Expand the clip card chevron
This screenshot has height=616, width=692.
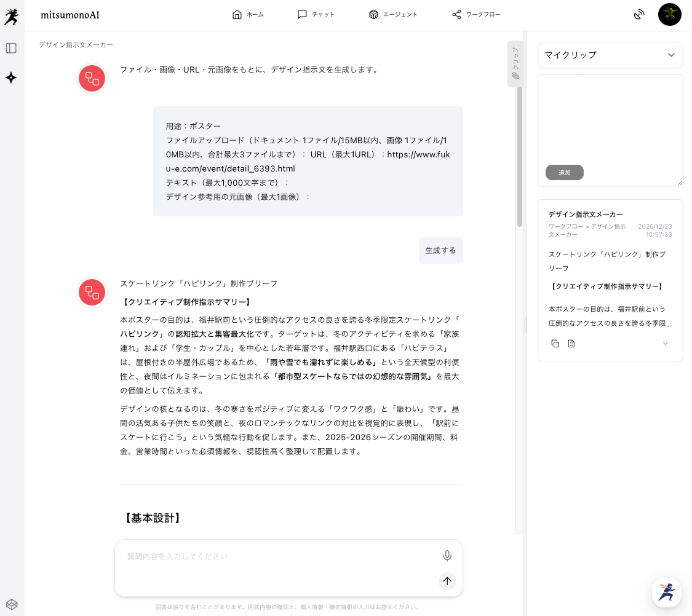coord(665,344)
